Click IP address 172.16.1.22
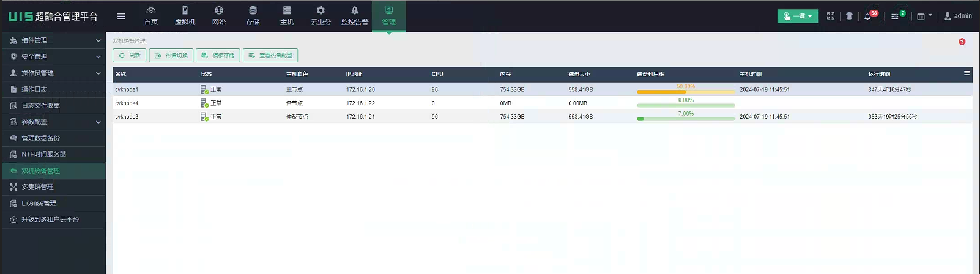This screenshot has height=274, width=980. [360, 103]
